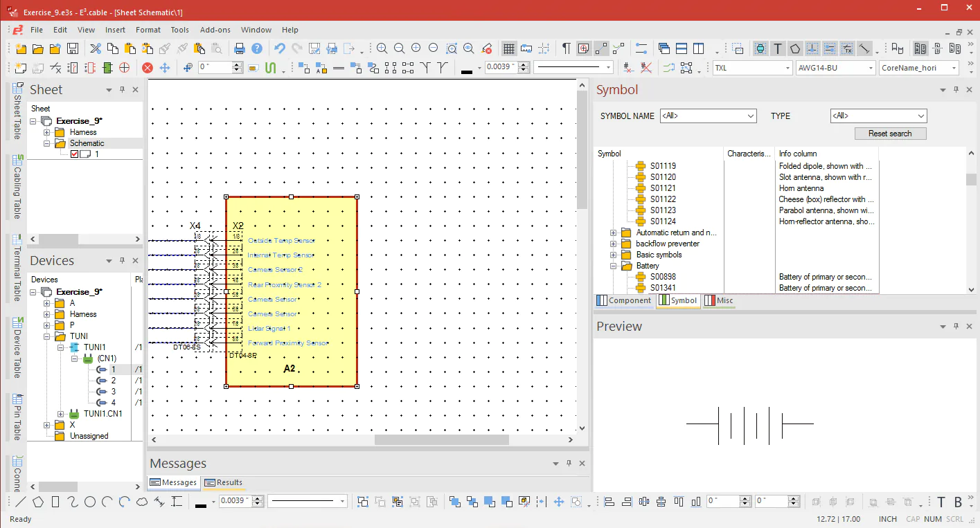Zoom in with the plus magnifier
The height and width of the screenshot is (528, 980).
point(382,48)
